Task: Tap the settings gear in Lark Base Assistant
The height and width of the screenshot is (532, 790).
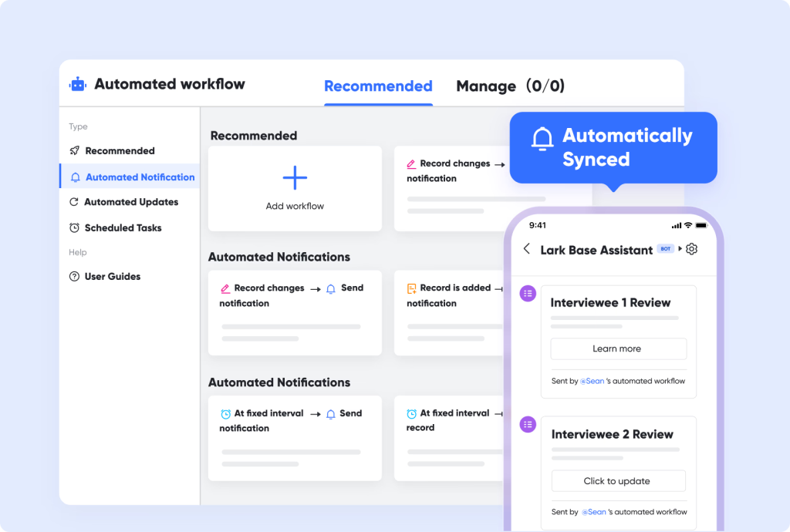Action: click(x=692, y=248)
